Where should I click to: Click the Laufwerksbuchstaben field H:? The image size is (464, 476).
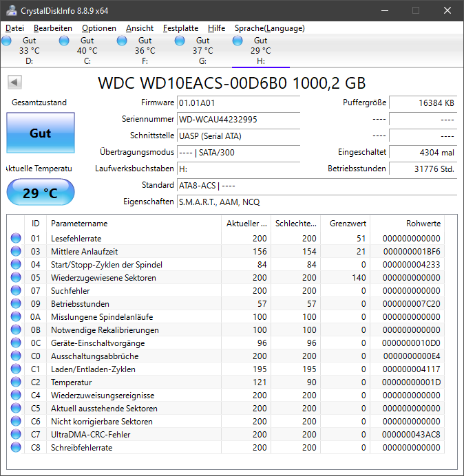click(238, 169)
